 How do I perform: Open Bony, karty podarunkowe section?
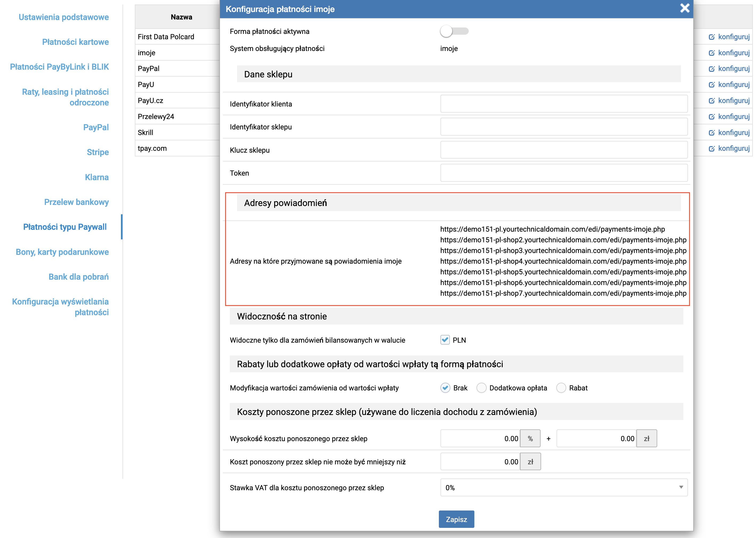(x=62, y=252)
